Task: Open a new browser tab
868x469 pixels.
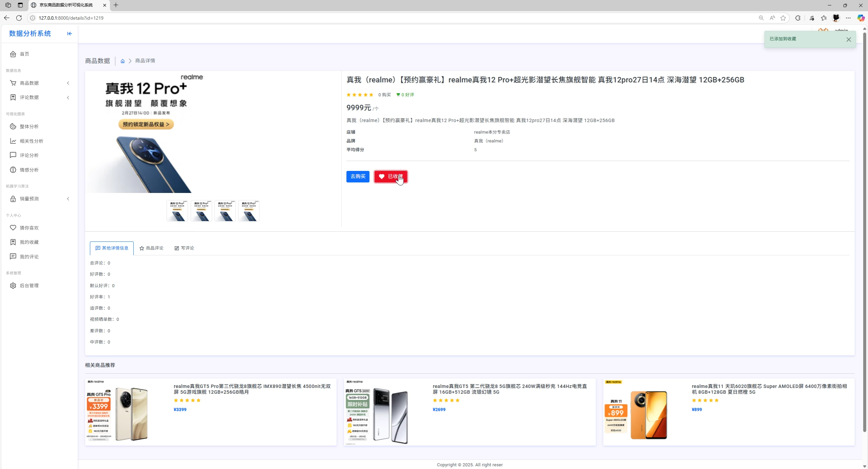Action: (x=116, y=5)
